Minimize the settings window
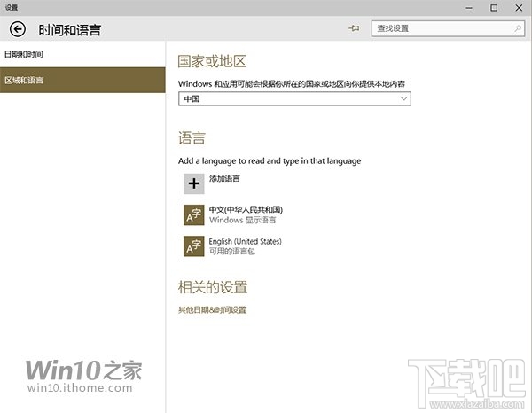Image resolution: width=532 pixels, height=413 pixels. [469, 8]
